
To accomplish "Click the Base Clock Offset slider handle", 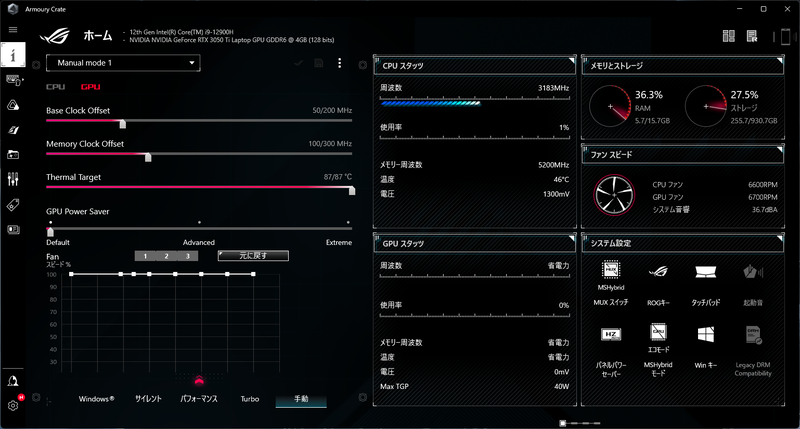I will click(122, 124).
